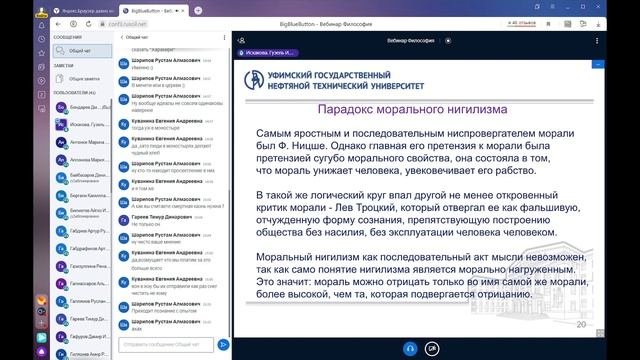Select user Галлямов Руслан in the list
Screen dimensions: 640x360
82,301
